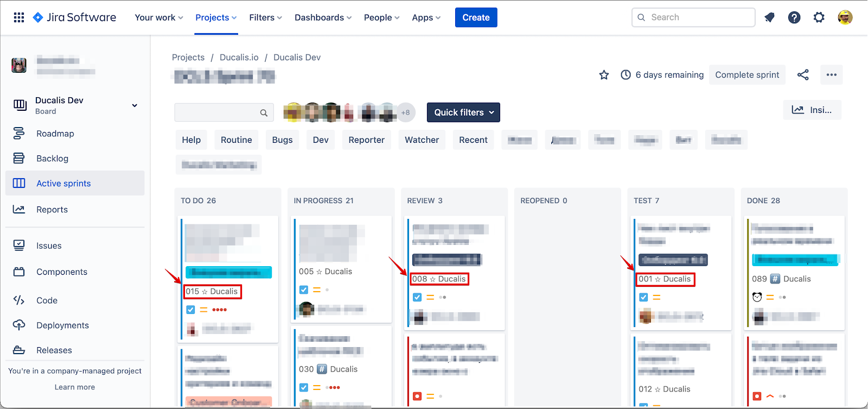Expand the Quick filters dropdown
868x409 pixels.
[x=463, y=112]
